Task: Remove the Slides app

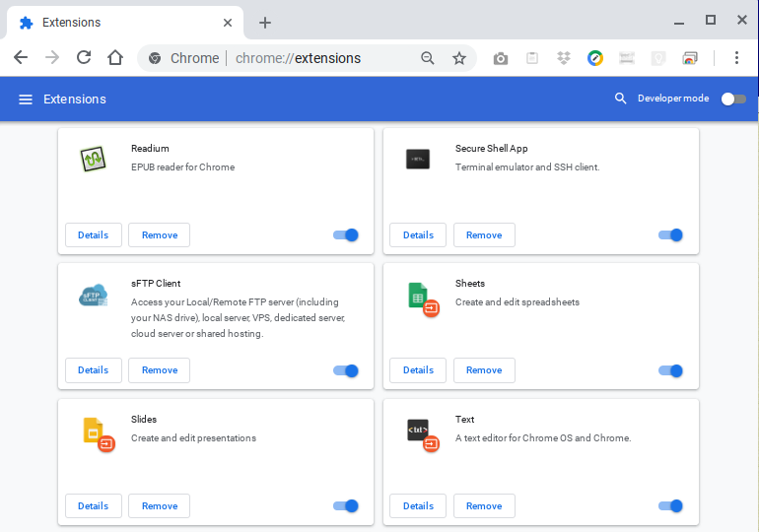Action: coord(160,505)
